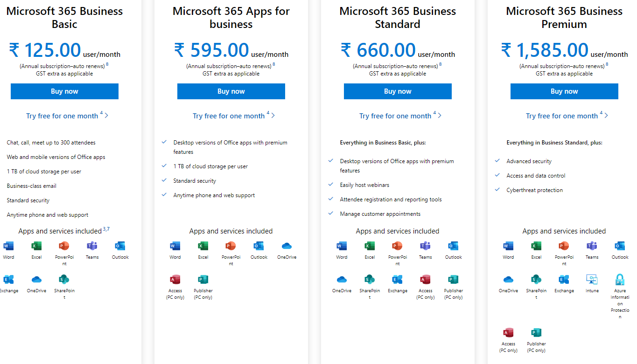The width and height of the screenshot is (637, 364).
Task: Open the SharePoint icon in Business Standard column
Action: (370, 281)
